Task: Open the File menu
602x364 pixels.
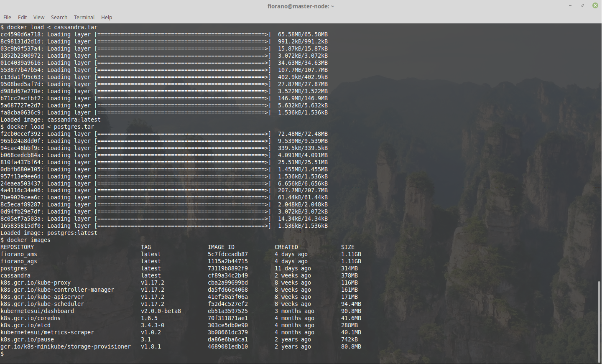Action: [x=7, y=17]
